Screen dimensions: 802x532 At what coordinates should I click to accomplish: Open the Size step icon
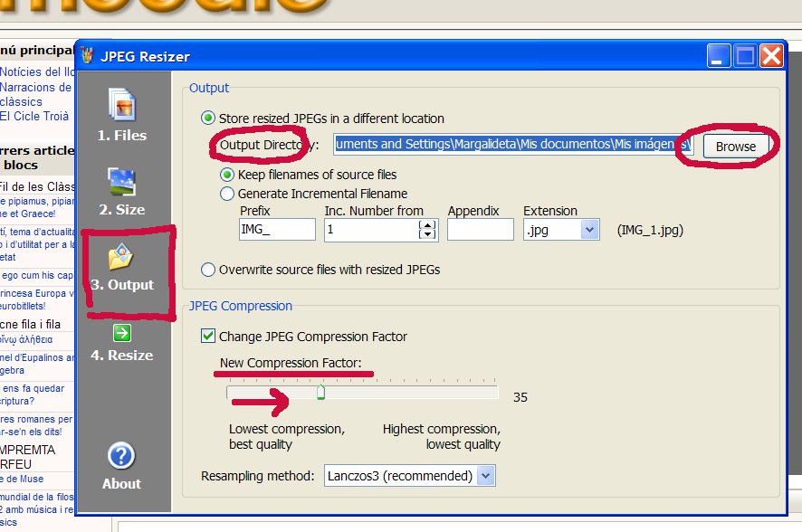point(121,182)
